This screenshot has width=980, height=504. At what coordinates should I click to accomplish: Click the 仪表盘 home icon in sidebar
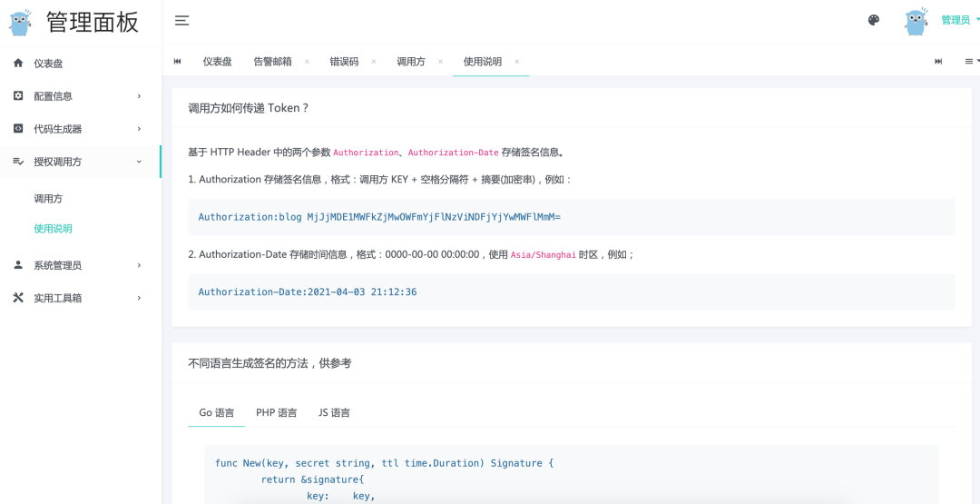pyautogui.click(x=18, y=63)
